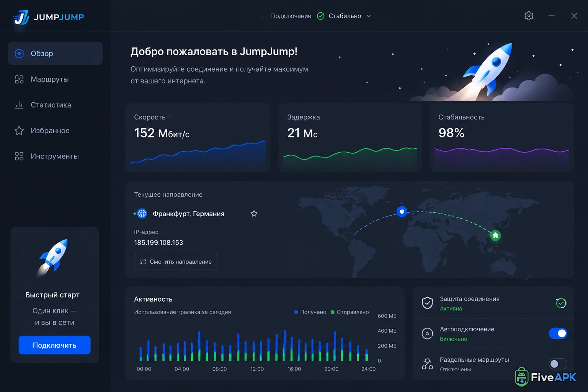Click the globe icon beside Франкфурт
588x392 pixels.
pyautogui.click(x=142, y=214)
